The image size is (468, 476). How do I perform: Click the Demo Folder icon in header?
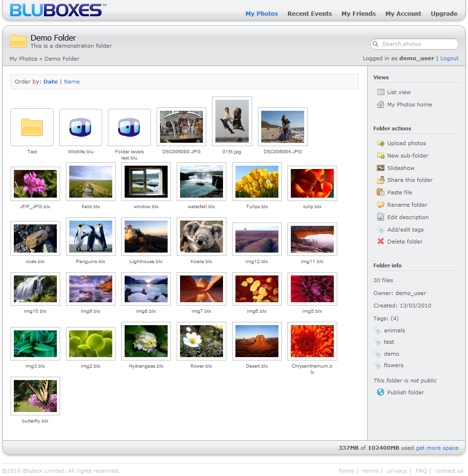pos(18,41)
